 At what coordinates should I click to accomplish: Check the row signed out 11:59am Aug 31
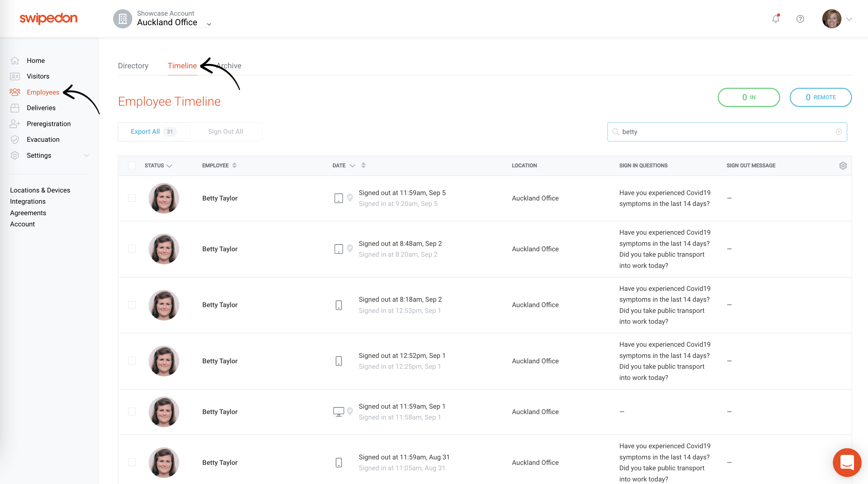pyautogui.click(x=132, y=463)
